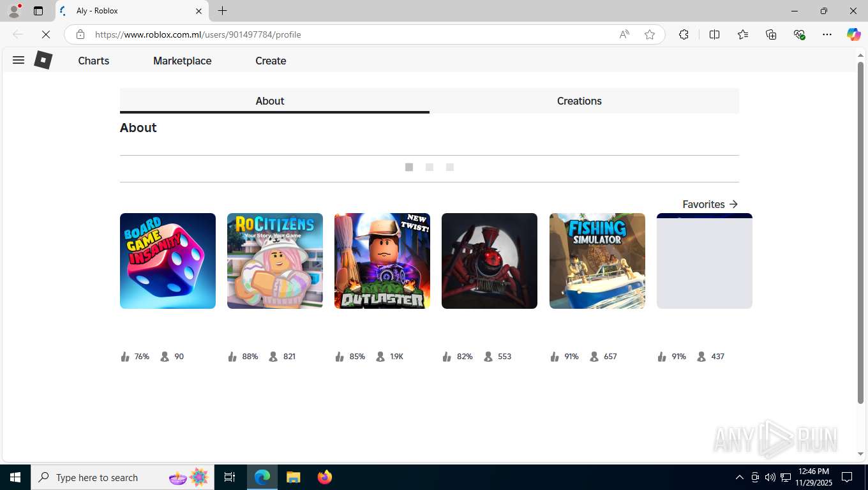Open Browser essentials heart icon
This screenshot has width=868, height=490.
[x=799, y=34]
